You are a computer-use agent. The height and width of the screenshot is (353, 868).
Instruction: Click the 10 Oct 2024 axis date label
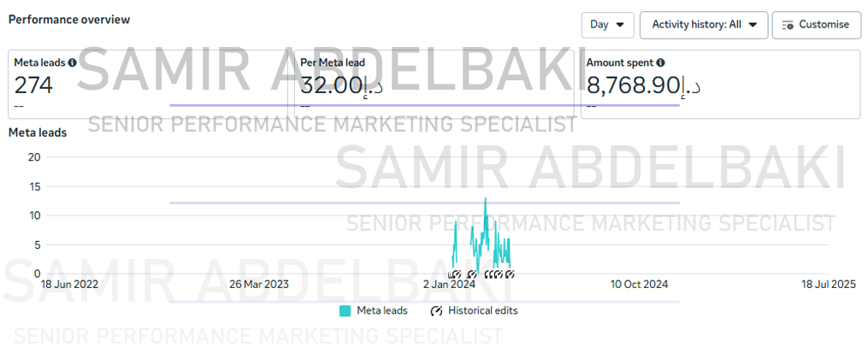point(640,285)
